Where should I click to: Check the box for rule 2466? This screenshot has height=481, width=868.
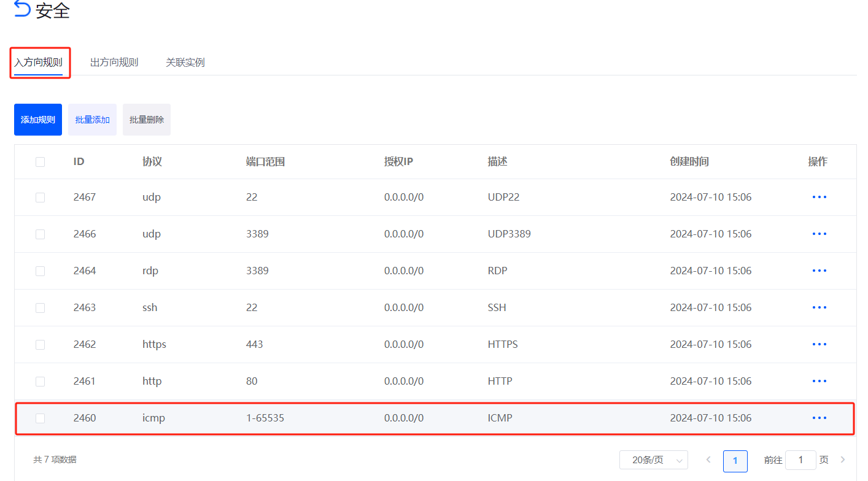tap(40, 234)
